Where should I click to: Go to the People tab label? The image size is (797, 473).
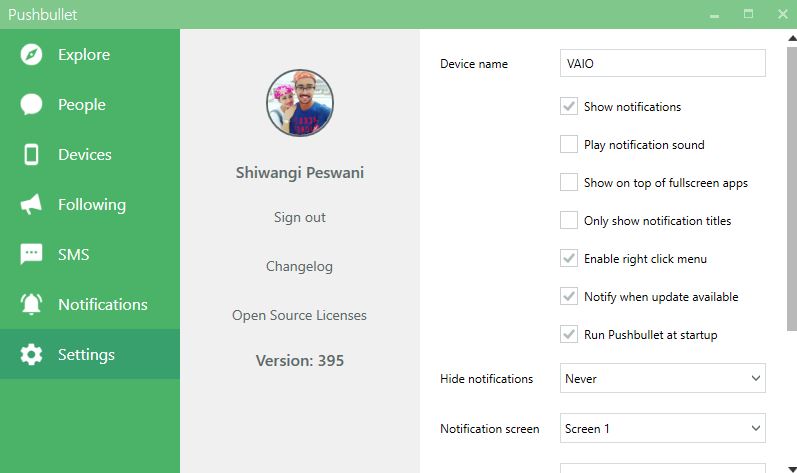pos(82,105)
